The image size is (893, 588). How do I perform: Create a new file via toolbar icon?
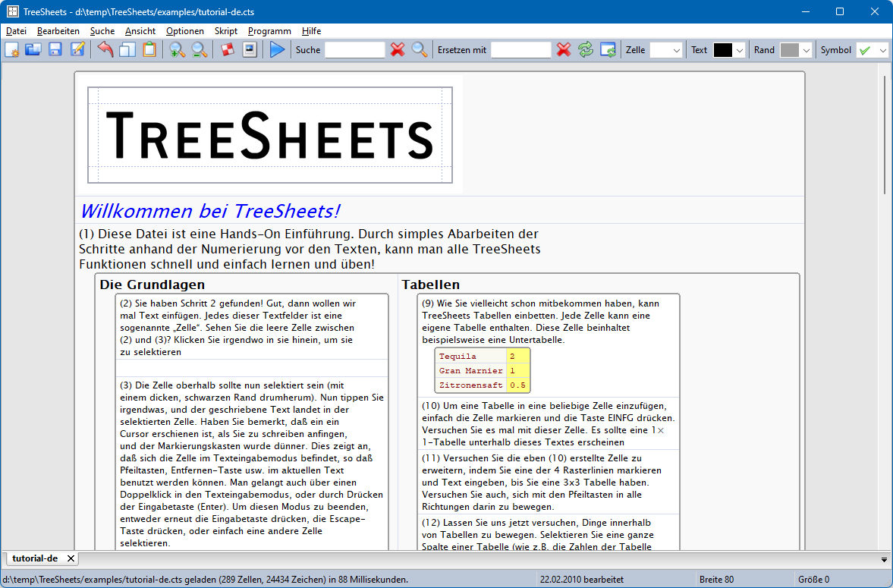11,50
